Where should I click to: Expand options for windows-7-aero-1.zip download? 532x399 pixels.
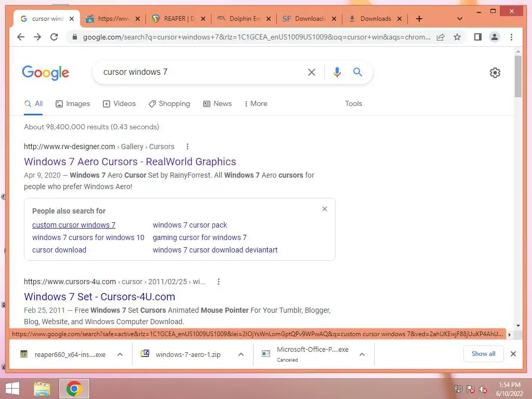241,354
